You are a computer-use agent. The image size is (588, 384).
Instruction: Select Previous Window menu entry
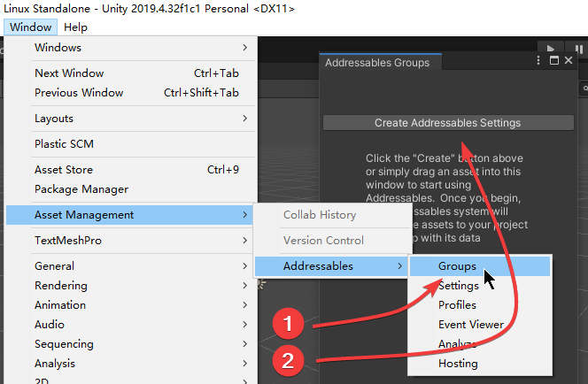click(x=131, y=93)
